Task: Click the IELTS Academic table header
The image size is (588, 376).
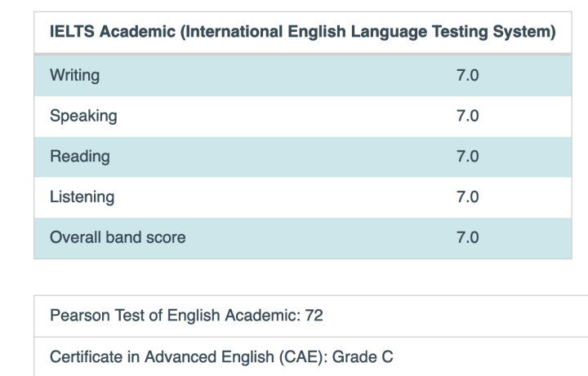Action: 303,32
